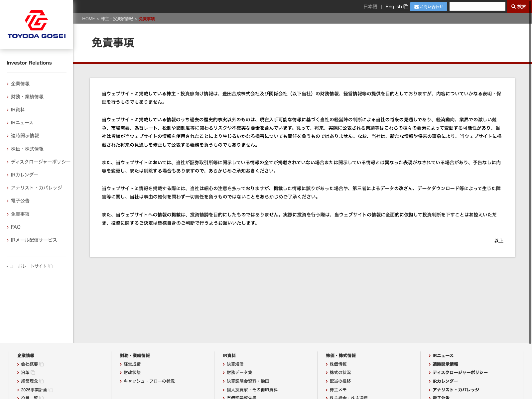
Task: Expand 財務・業績情報 in the sidebar
Action: (27, 97)
